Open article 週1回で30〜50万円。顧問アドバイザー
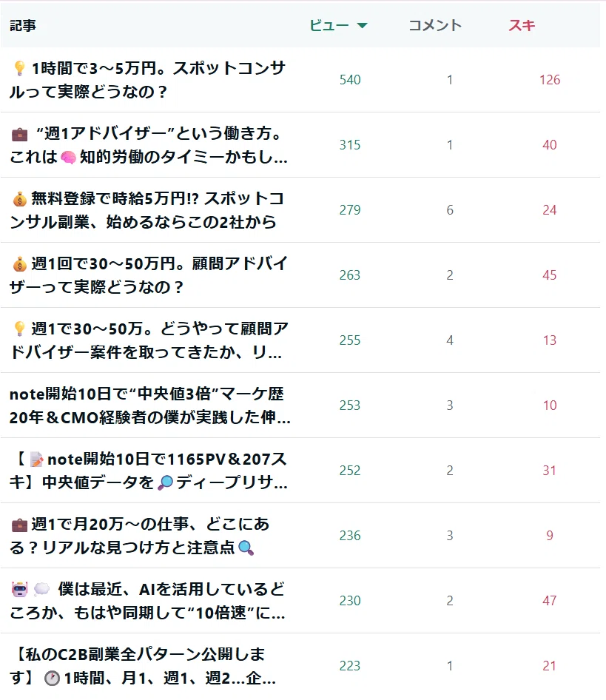This screenshot has height=700, width=606. [148, 275]
